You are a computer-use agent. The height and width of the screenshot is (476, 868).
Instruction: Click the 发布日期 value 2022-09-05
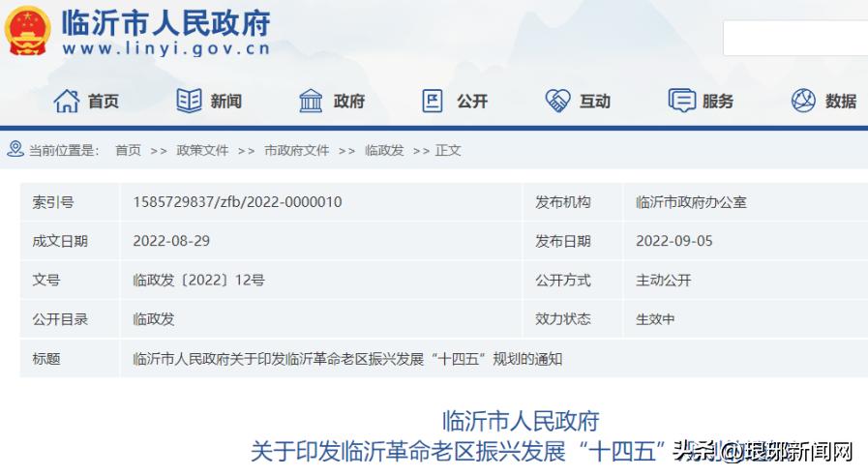pyautogui.click(x=673, y=241)
